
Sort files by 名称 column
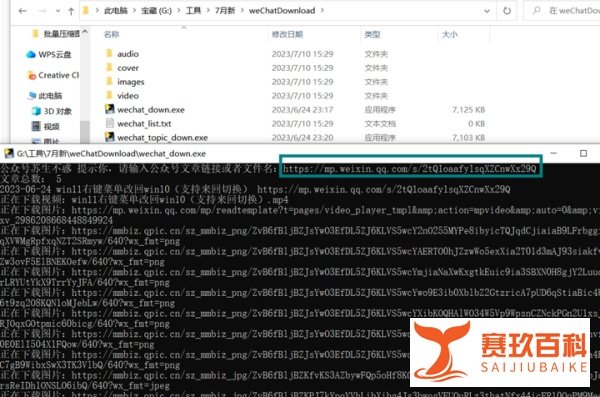tap(111, 34)
